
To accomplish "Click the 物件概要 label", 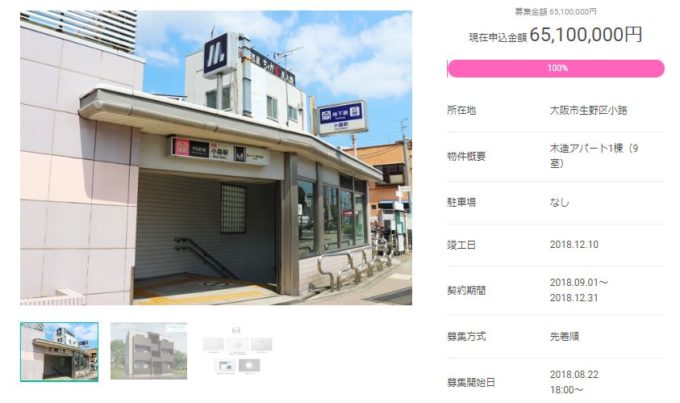I will pos(466,156).
